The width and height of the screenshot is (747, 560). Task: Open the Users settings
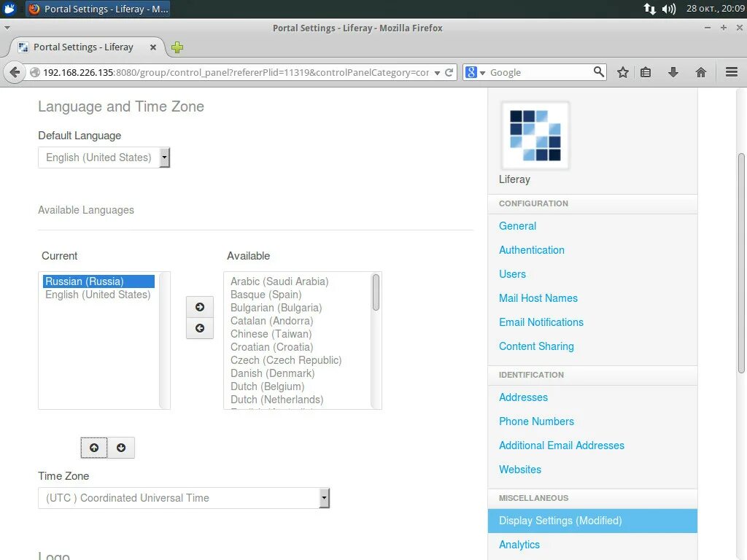pyautogui.click(x=512, y=274)
